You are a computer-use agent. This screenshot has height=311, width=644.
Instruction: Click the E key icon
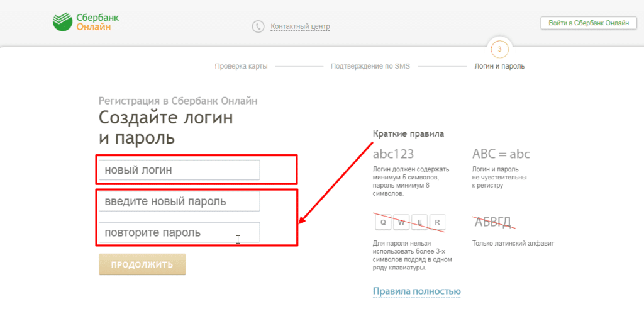419,223
